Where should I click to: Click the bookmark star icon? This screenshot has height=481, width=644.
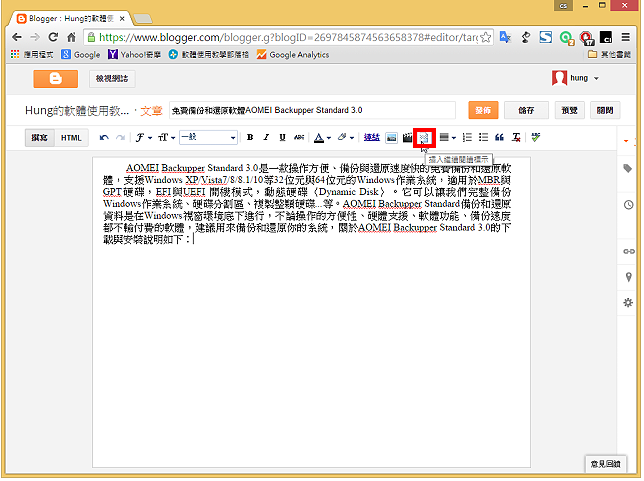[x=485, y=37]
